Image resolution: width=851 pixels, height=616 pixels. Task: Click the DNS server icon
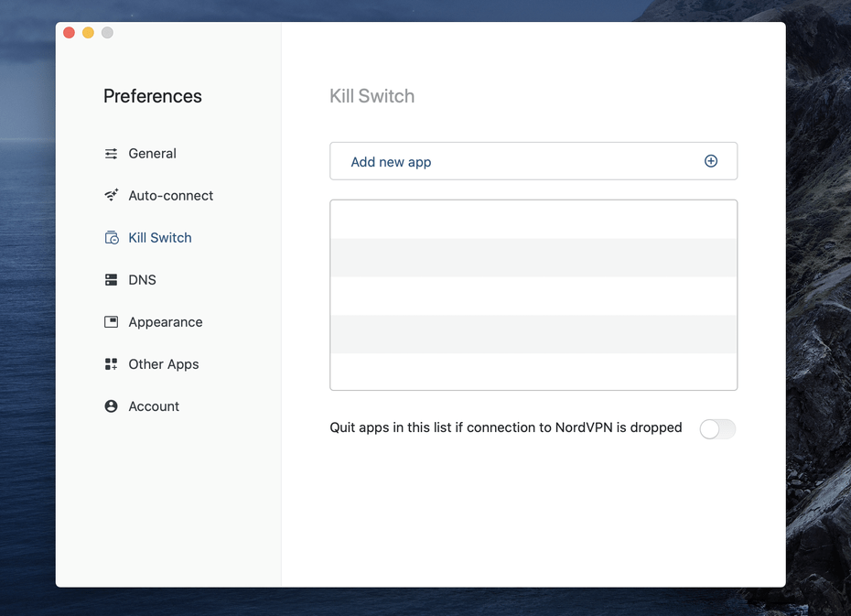click(x=112, y=280)
